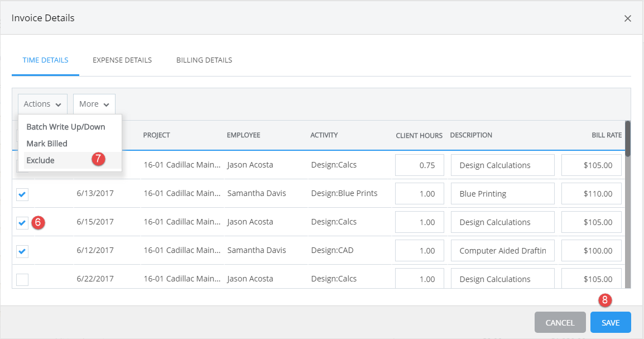
Task: Open the Actions dropdown menu
Action: point(42,104)
